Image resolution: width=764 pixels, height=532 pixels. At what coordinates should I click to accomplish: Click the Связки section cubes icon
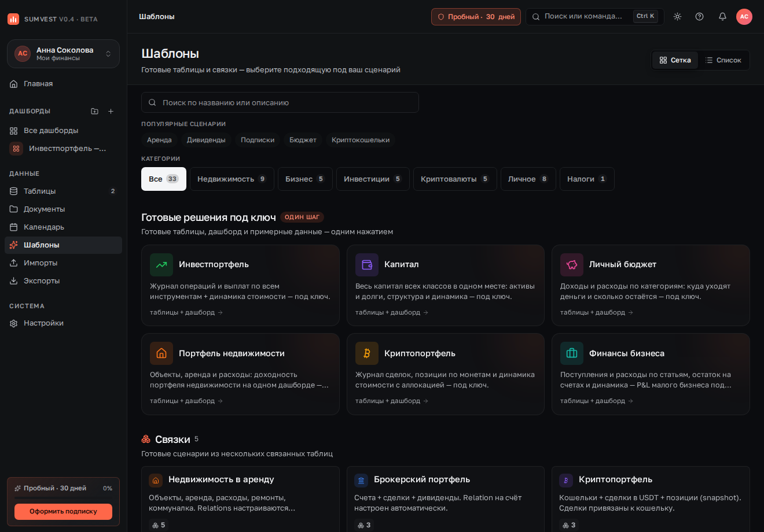146,439
